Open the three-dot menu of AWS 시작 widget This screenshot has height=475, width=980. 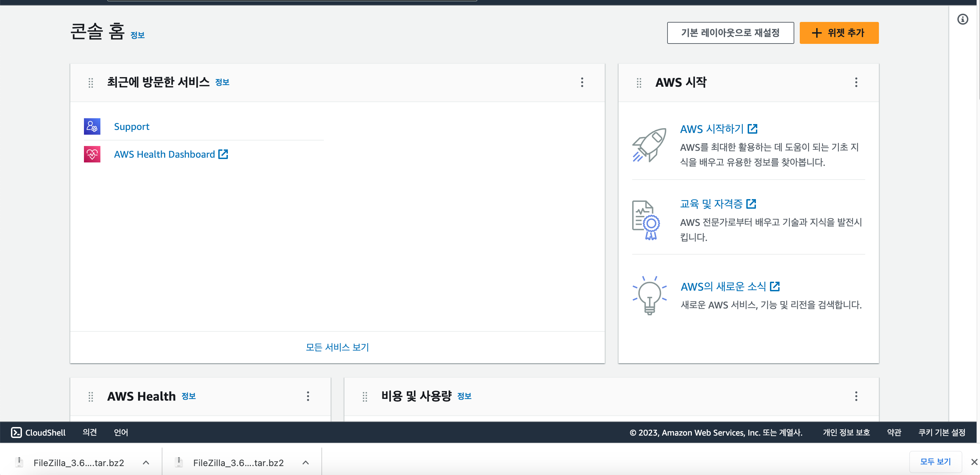pyautogui.click(x=856, y=82)
